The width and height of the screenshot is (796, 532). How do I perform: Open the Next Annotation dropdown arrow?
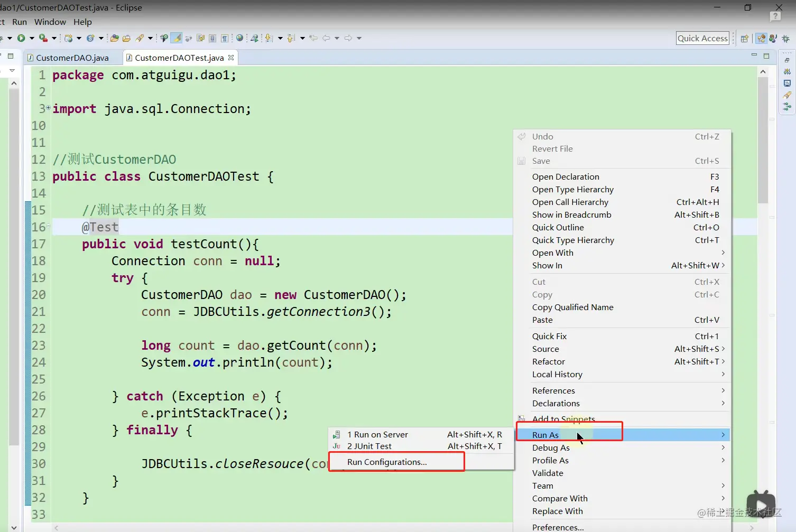(280, 38)
